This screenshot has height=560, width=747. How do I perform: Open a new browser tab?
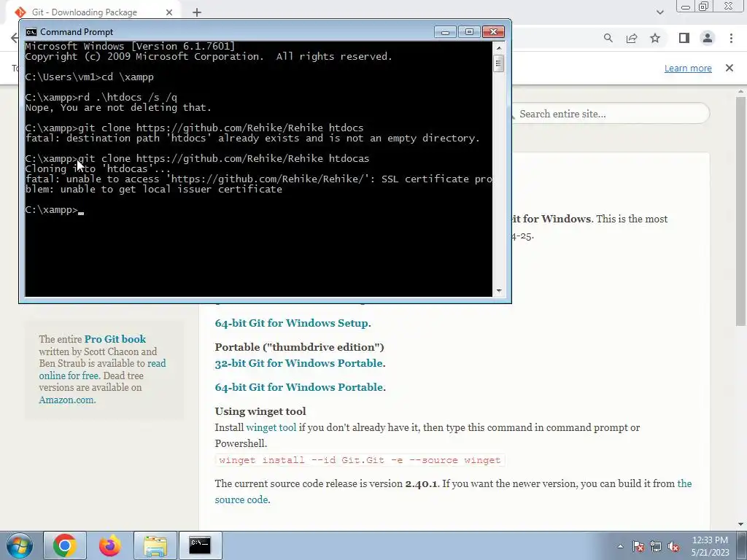197,12
